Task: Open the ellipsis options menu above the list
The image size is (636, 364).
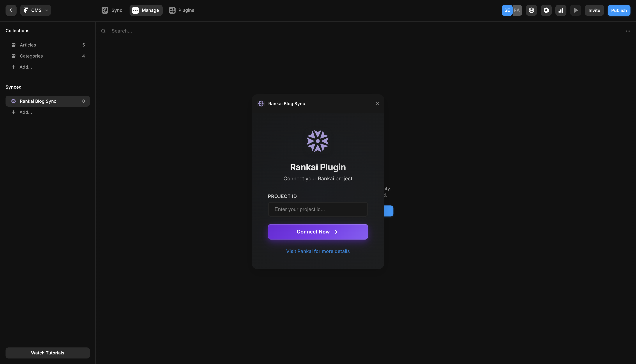Action: [628, 31]
